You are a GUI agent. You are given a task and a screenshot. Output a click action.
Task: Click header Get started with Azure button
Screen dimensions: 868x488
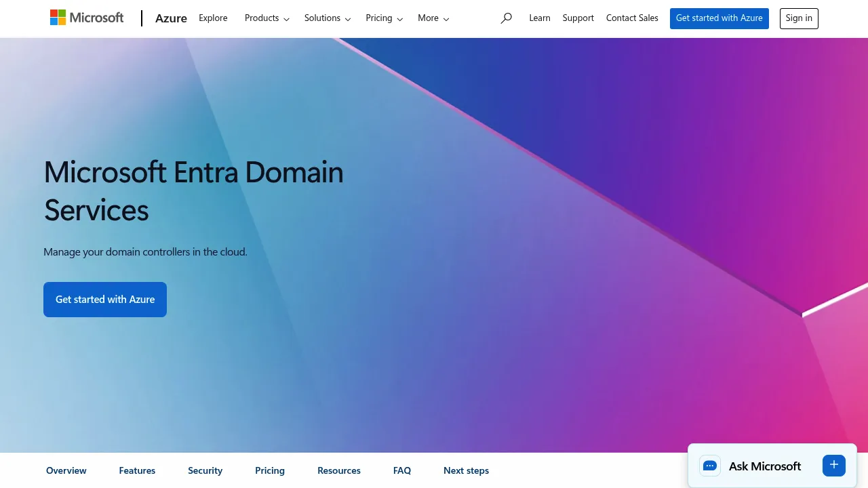coord(719,18)
